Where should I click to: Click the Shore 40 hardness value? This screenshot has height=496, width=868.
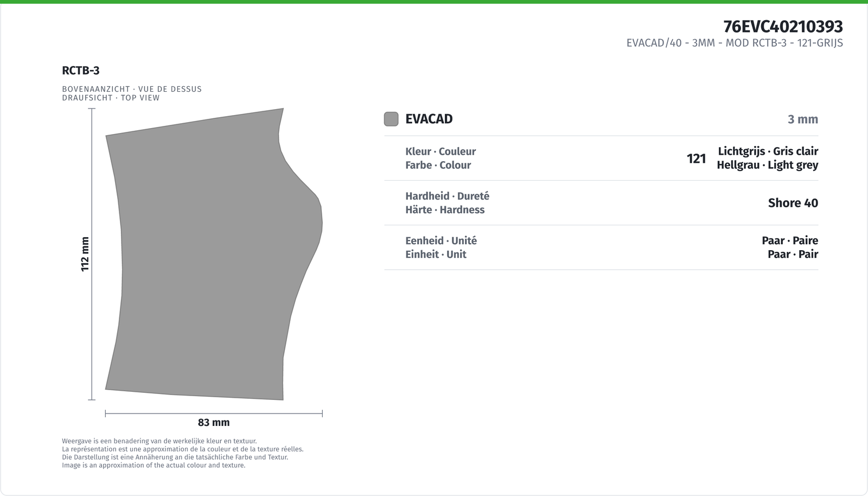(793, 203)
